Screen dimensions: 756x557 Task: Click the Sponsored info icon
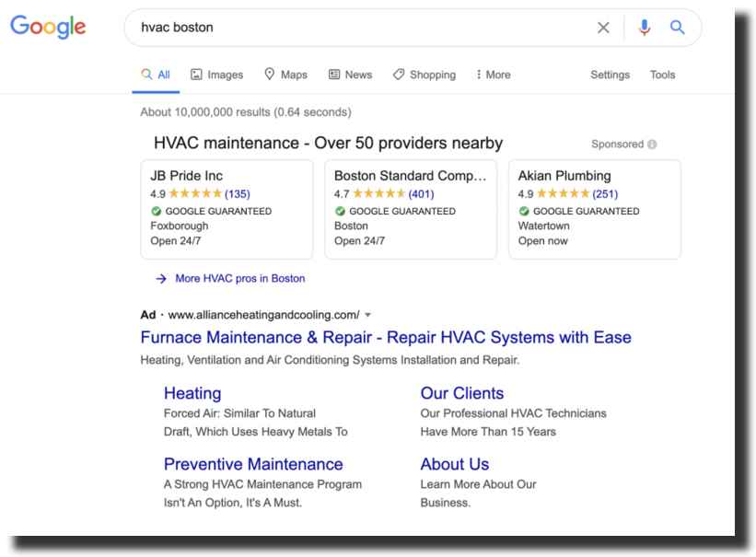(x=652, y=145)
